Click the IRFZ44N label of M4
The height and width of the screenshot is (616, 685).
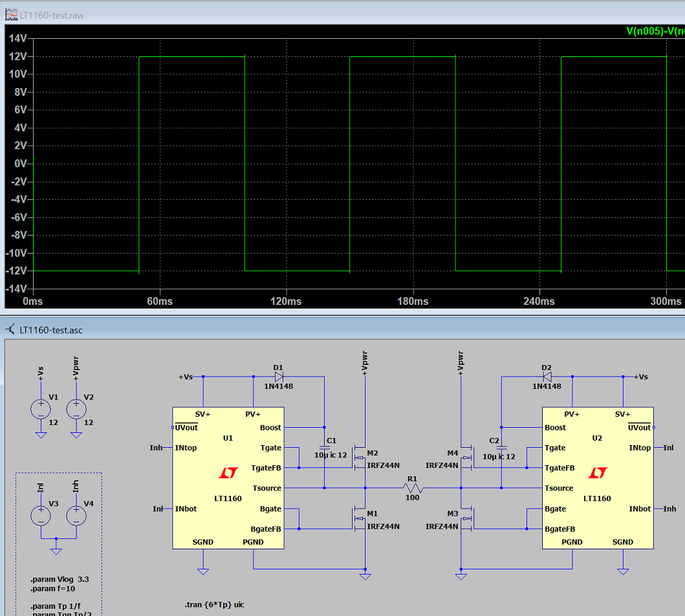(442, 465)
